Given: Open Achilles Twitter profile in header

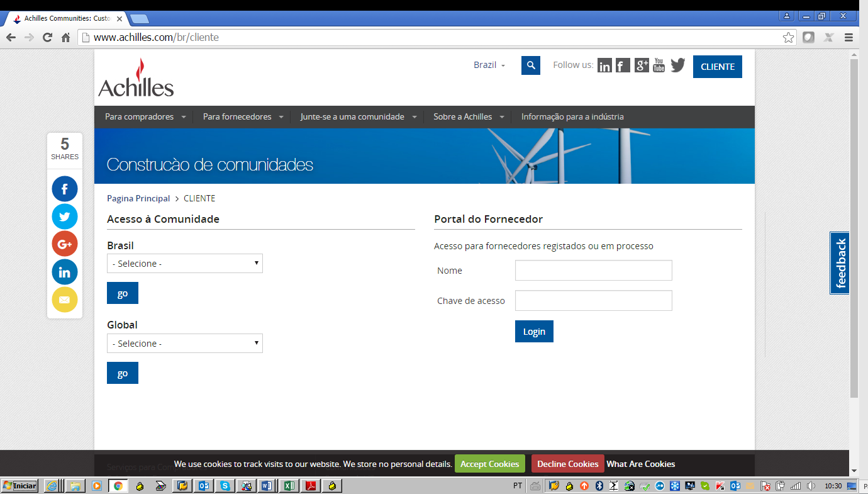Looking at the screenshot, I should click(677, 65).
